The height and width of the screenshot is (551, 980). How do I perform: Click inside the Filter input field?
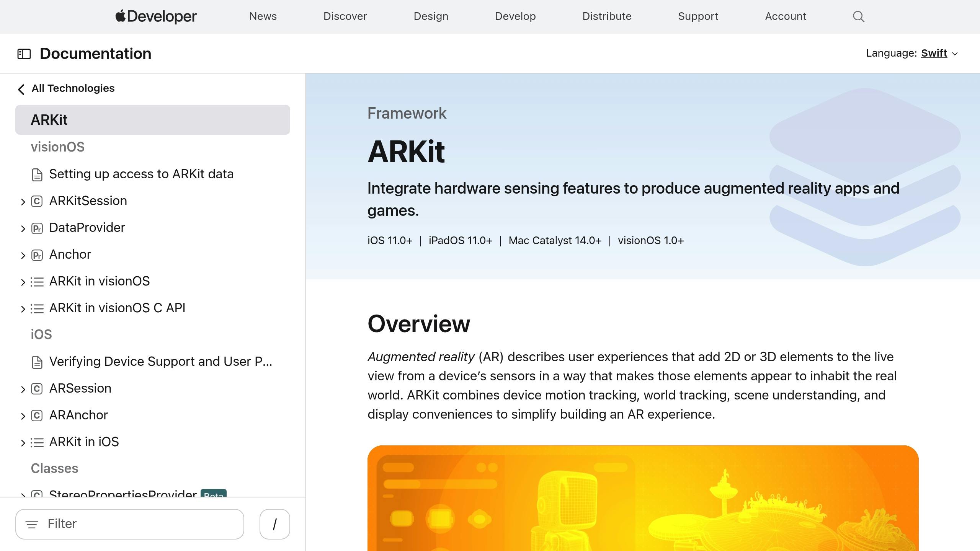tap(130, 524)
